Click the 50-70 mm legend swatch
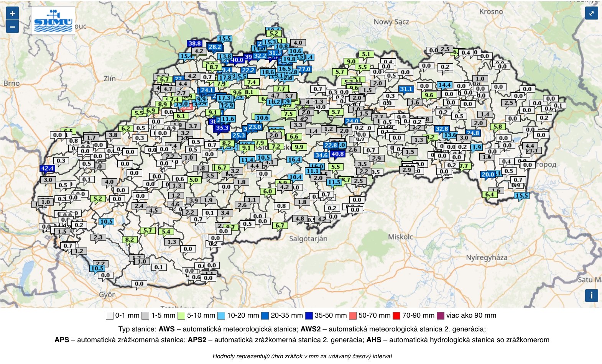Screen dimensions: 602x364 353,316
